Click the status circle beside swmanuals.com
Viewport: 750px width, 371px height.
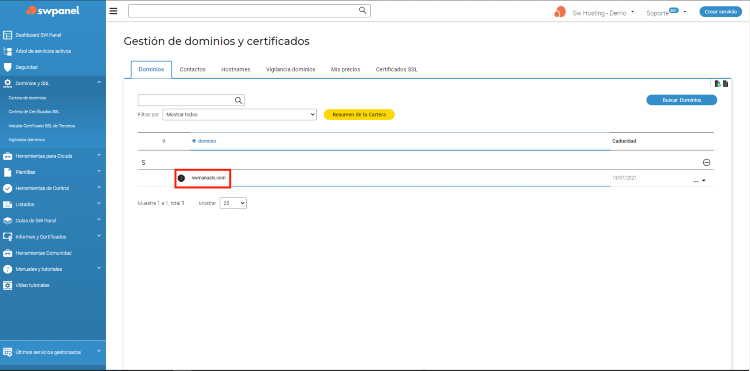[x=181, y=178]
